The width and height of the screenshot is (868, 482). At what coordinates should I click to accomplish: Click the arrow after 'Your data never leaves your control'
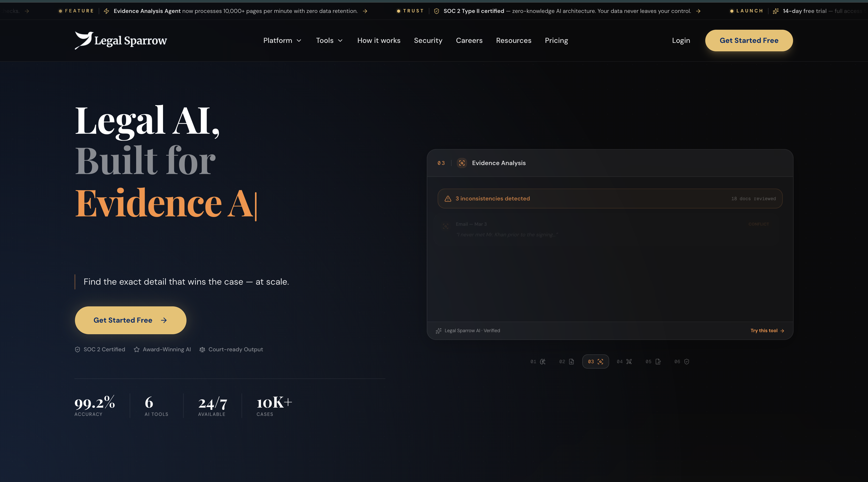pyautogui.click(x=698, y=11)
